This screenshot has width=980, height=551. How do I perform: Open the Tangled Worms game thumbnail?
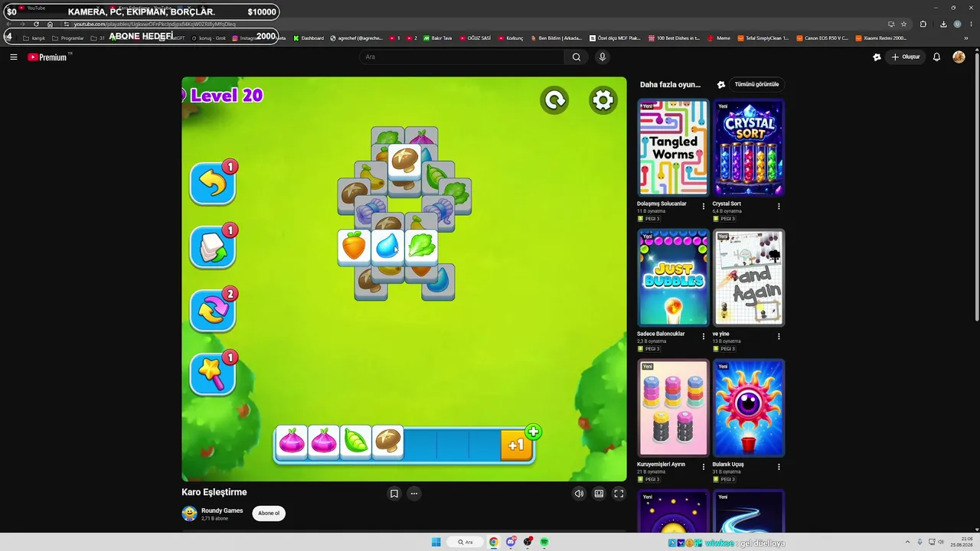pyautogui.click(x=674, y=148)
